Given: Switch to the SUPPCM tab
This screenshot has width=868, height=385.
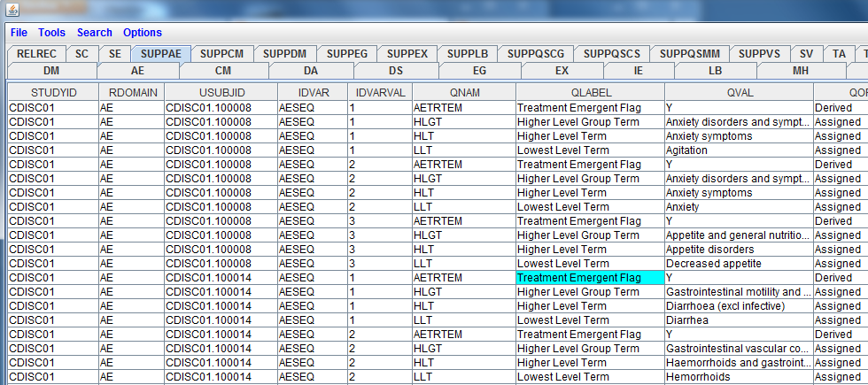Looking at the screenshot, I should point(222,54).
